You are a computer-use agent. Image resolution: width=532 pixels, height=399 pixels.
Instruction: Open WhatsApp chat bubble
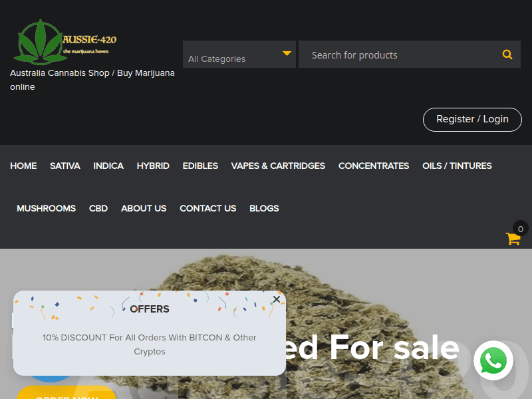pyautogui.click(x=493, y=362)
